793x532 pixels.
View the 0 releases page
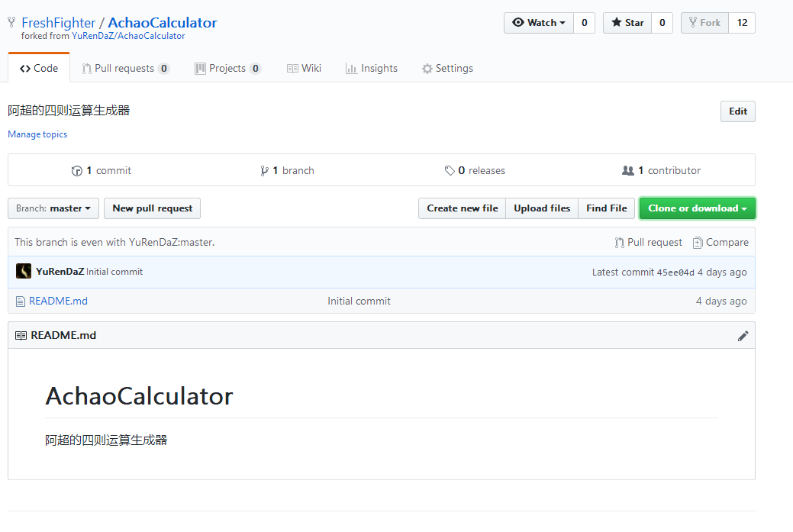[x=475, y=170]
